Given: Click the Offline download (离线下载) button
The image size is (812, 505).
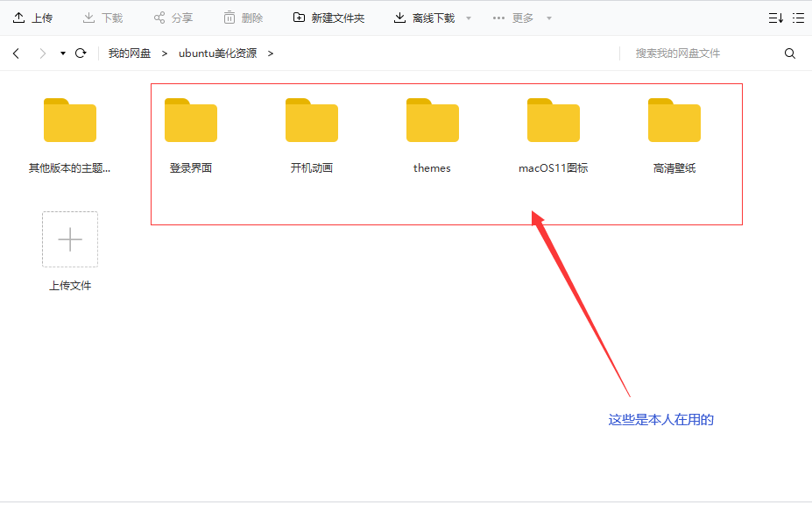Looking at the screenshot, I should pos(425,18).
